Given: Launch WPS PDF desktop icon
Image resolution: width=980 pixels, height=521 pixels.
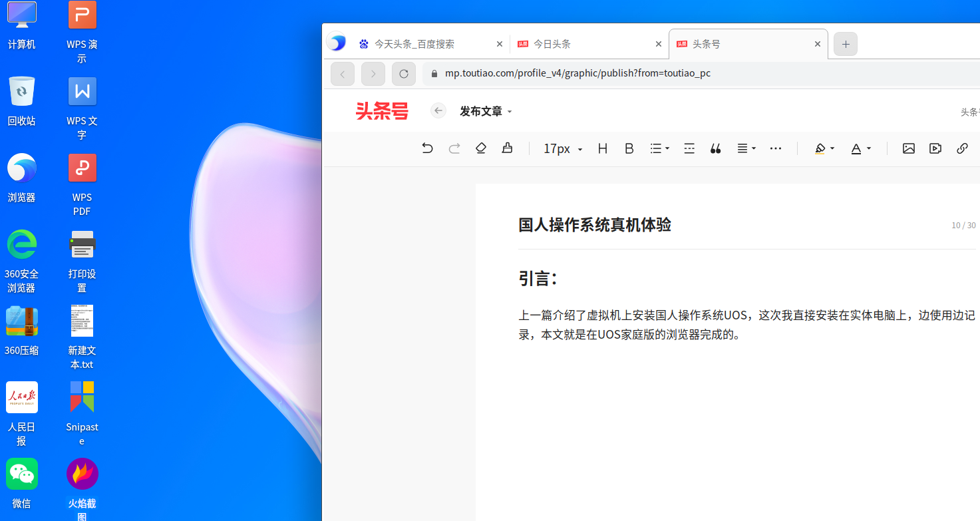Looking at the screenshot, I should [x=82, y=185].
